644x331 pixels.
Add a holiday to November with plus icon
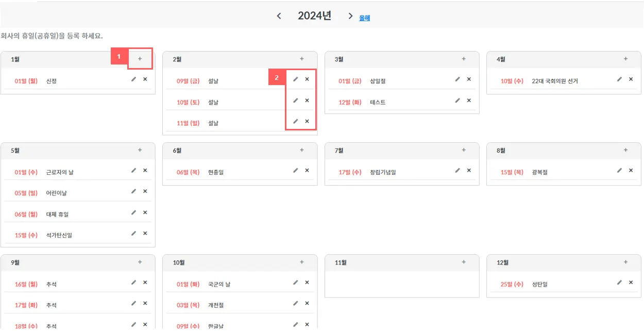pos(464,262)
